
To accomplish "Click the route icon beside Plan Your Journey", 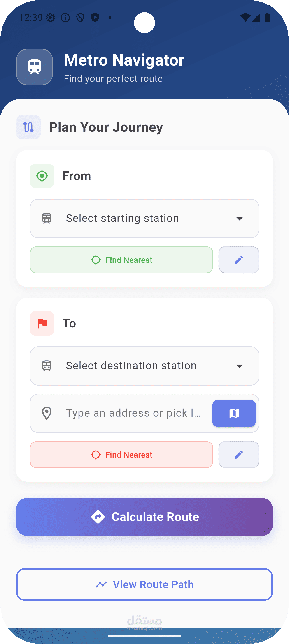I will tap(28, 127).
